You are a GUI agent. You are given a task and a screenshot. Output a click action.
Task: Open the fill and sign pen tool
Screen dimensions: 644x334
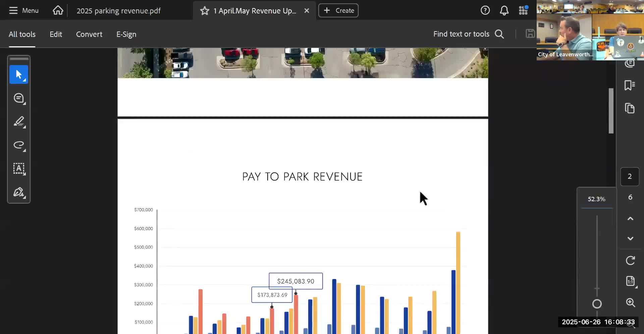(19, 192)
